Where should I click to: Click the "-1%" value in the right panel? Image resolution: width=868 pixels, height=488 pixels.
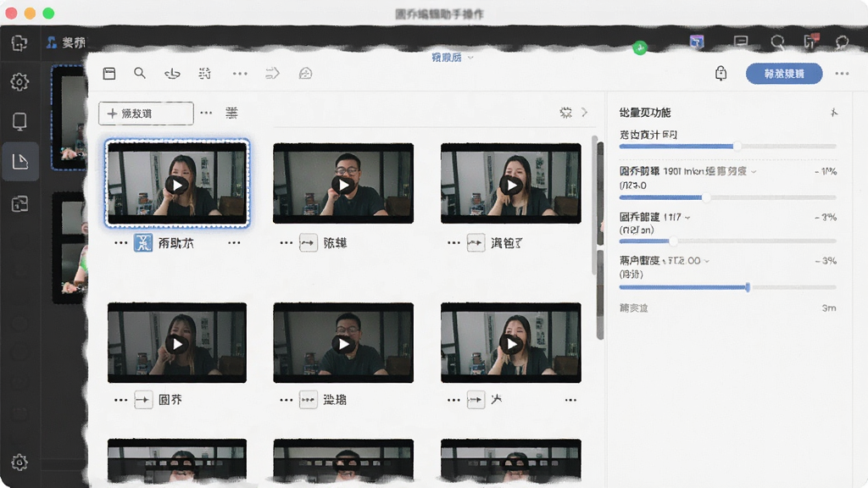826,171
